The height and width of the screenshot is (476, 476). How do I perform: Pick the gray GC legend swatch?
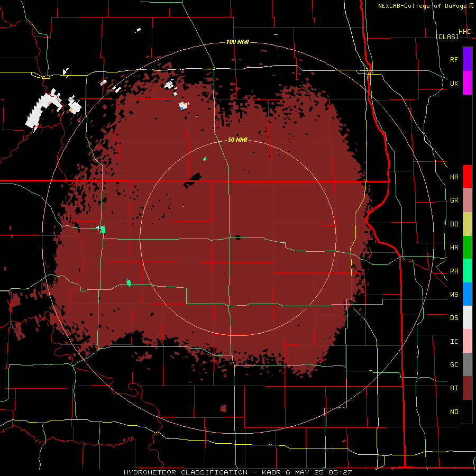pyautogui.click(x=467, y=364)
